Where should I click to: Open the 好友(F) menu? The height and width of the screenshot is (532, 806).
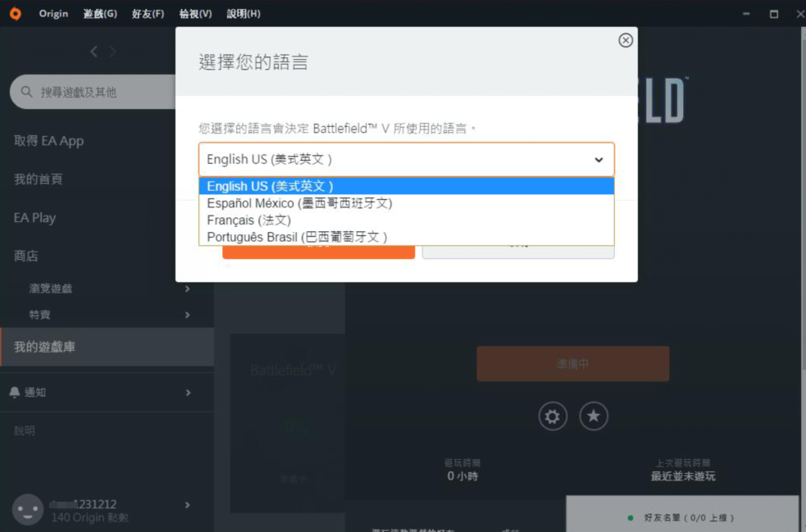[148, 13]
